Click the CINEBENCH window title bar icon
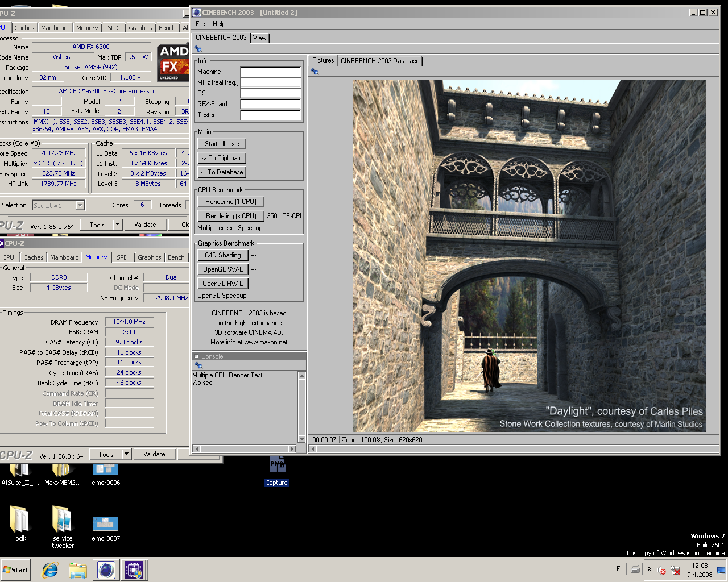This screenshot has height=582, width=728. [197, 12]
